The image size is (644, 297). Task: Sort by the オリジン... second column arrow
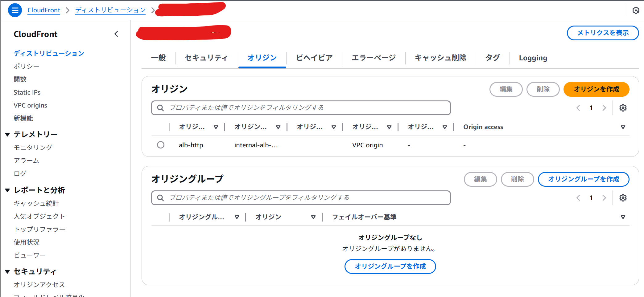pyautogui.click(x=278, y=127)
